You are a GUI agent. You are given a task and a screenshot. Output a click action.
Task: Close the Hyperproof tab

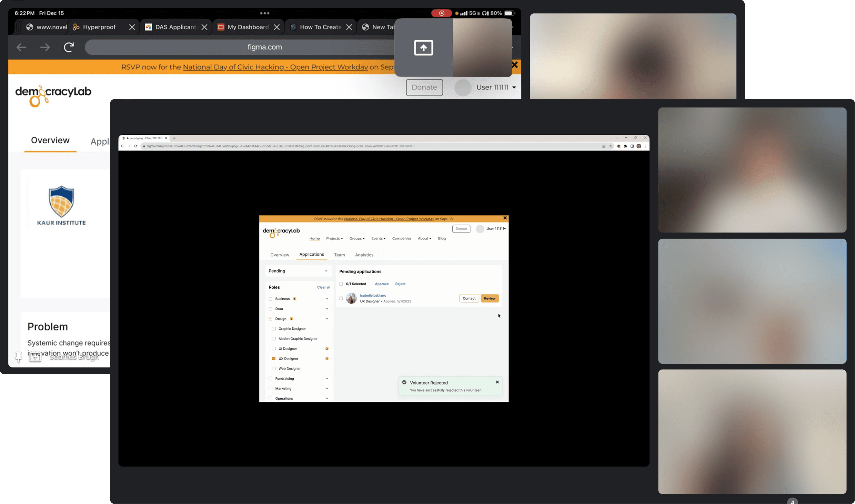pos(132,27)
